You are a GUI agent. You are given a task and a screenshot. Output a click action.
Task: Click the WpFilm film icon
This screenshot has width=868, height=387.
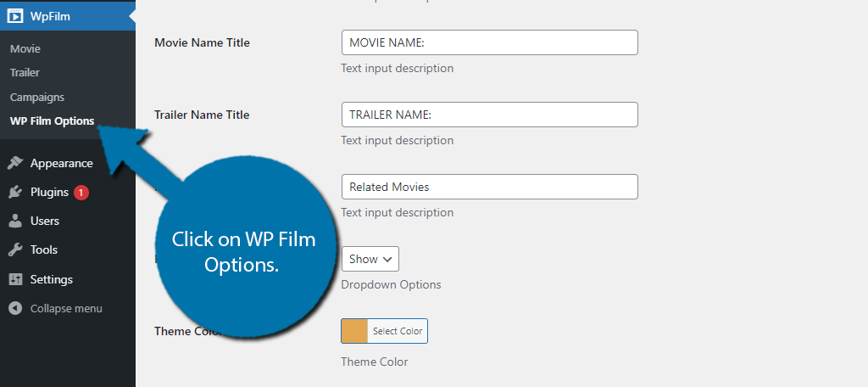coord(15,16)
